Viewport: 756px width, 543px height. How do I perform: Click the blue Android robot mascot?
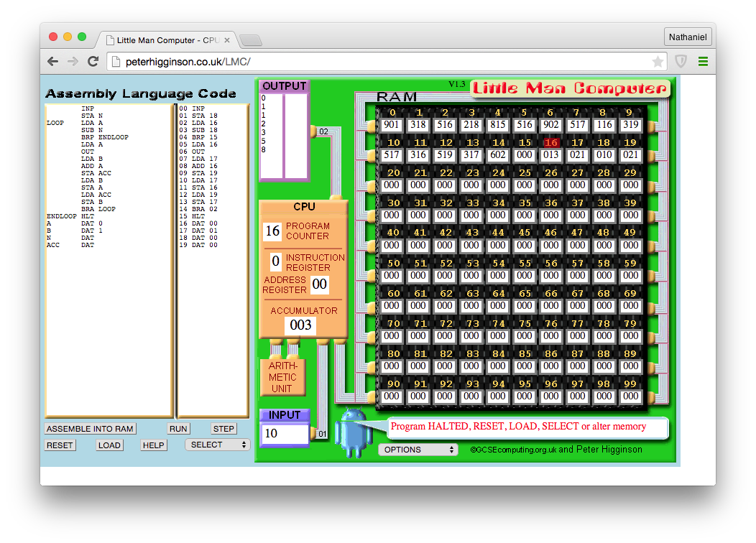point(354,432)
